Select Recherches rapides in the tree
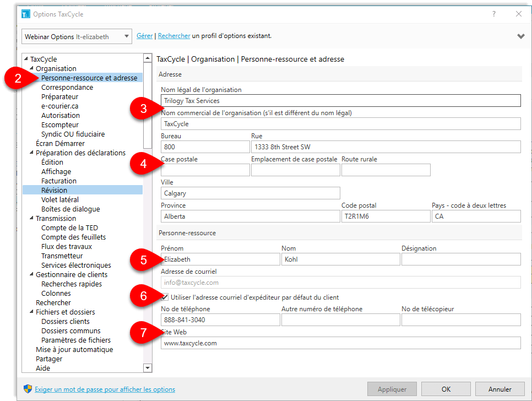Image resolution: width=532 pixels, height=401 pixels. [x=71, y=284]
